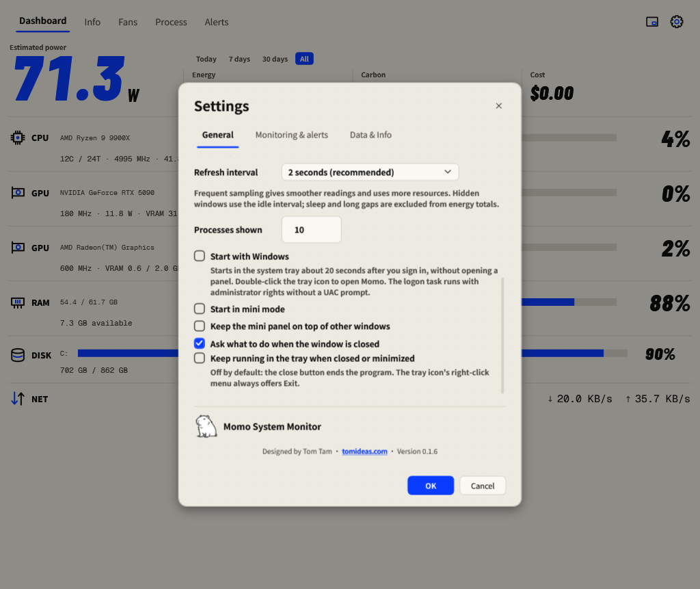Open the Info tab

coord(92,22)
